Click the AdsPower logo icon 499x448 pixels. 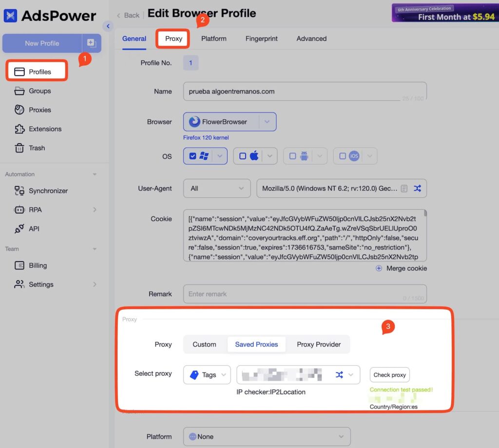[10, 16]
